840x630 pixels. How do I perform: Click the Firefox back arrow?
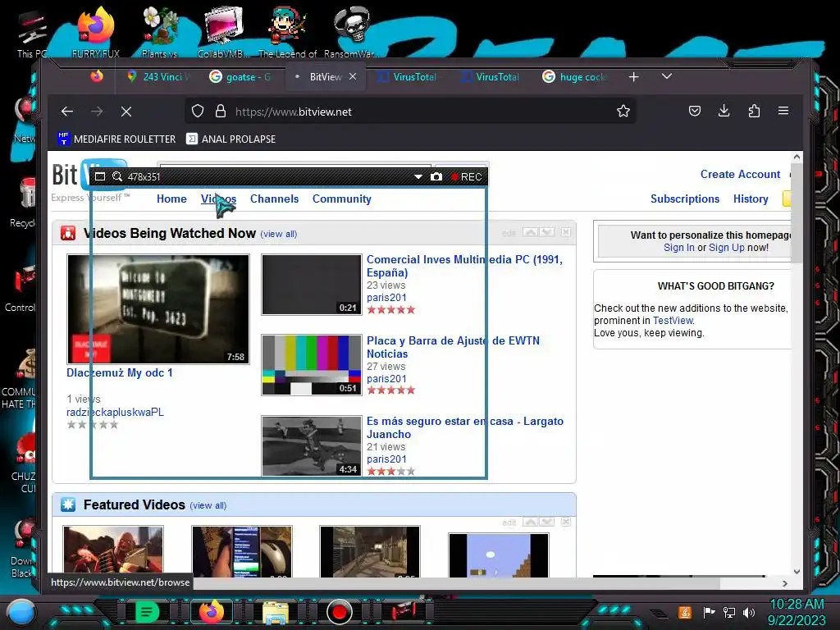click(67, 112)
